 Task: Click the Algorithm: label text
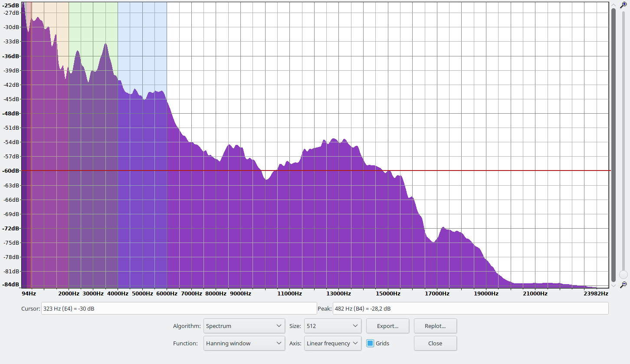[187, 326]
